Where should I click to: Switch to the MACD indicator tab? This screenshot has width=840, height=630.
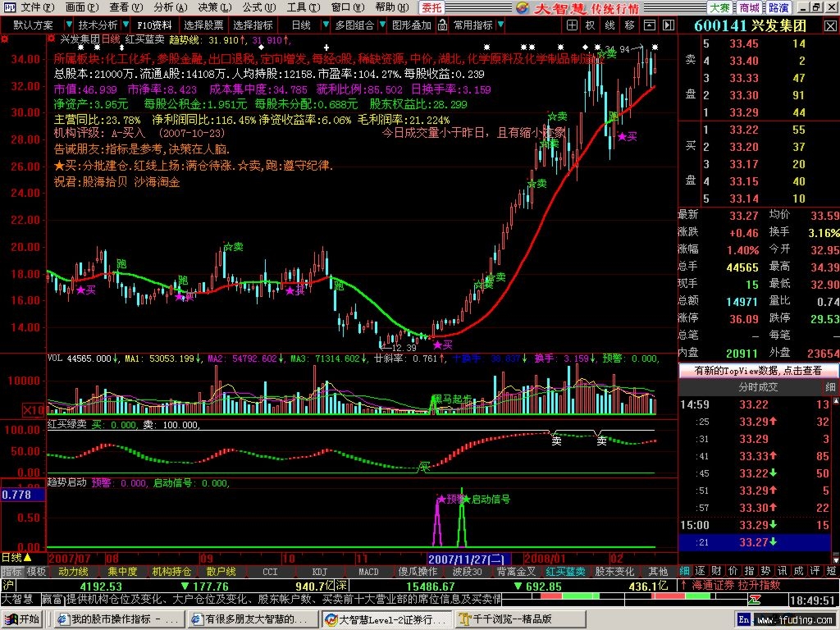[368, 572]
